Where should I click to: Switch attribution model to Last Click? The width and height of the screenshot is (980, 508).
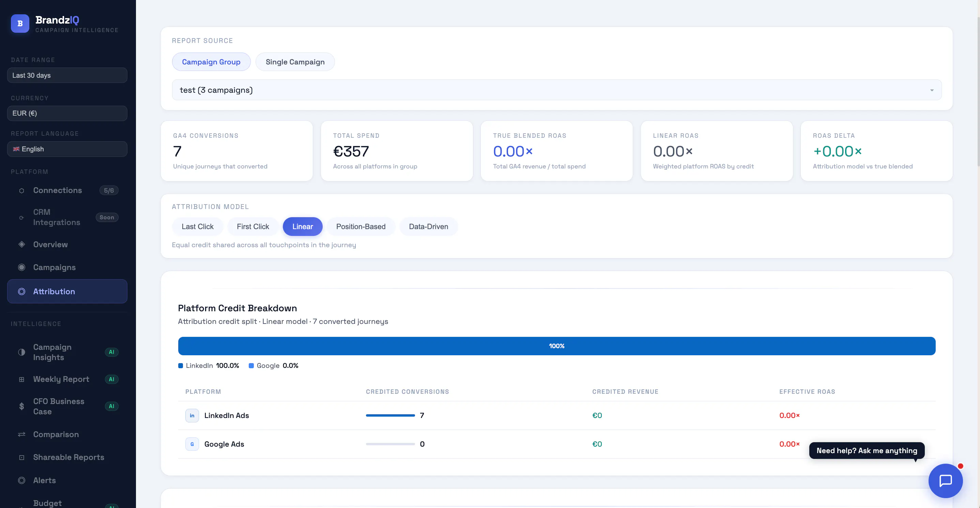click(197, 227)
